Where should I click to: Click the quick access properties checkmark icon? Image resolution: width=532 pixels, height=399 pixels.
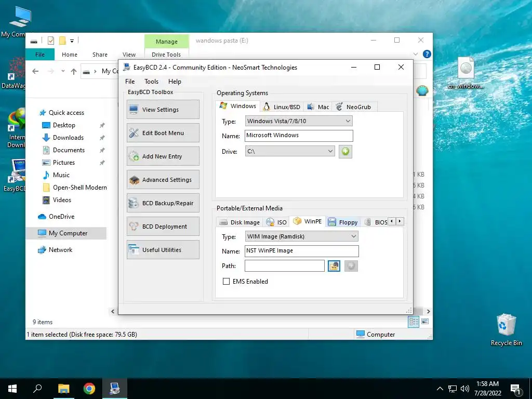(51, 41)
